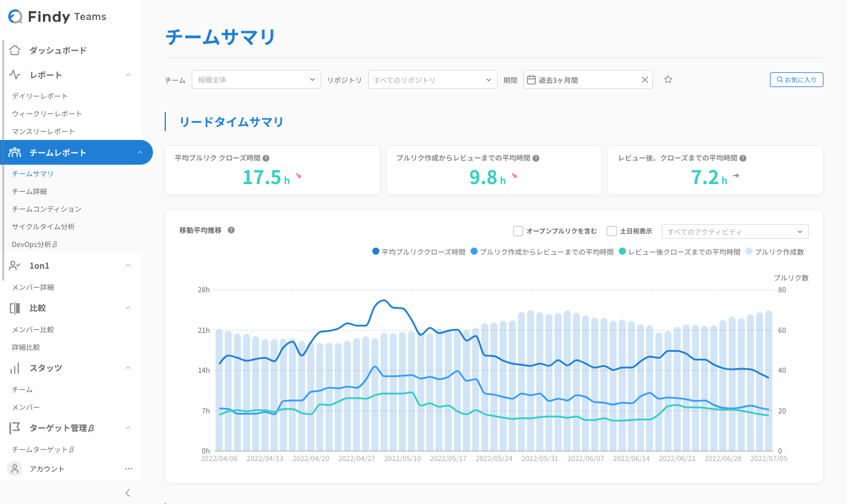
Task: Open the すべてのアクティビティ dropdown
Action: tap(735, 232)
